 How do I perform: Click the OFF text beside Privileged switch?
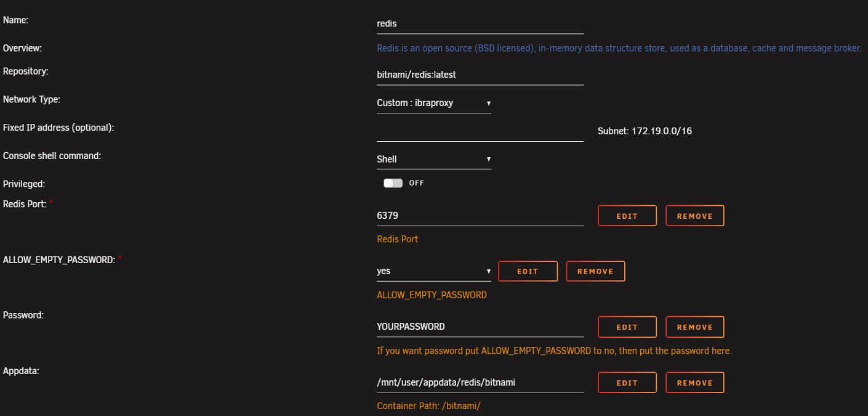(417, 183)
